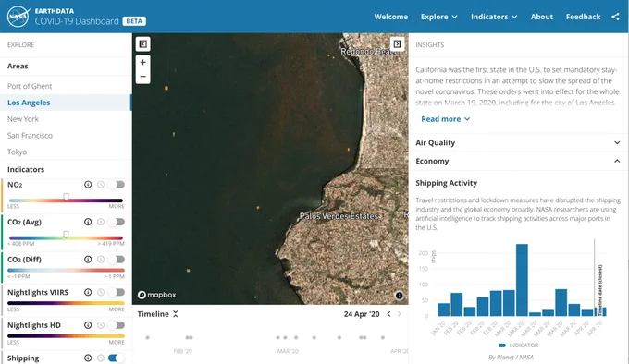The width and height of the screenshot is (629, 364).
Task: Collapse the Economy section
Action: click(x=518, y=161)
